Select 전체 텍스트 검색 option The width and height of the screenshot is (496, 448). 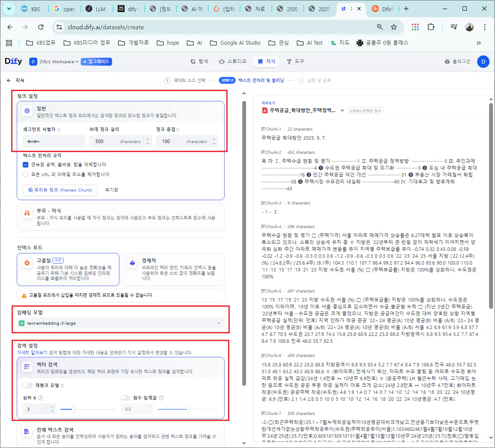point(121,435)
